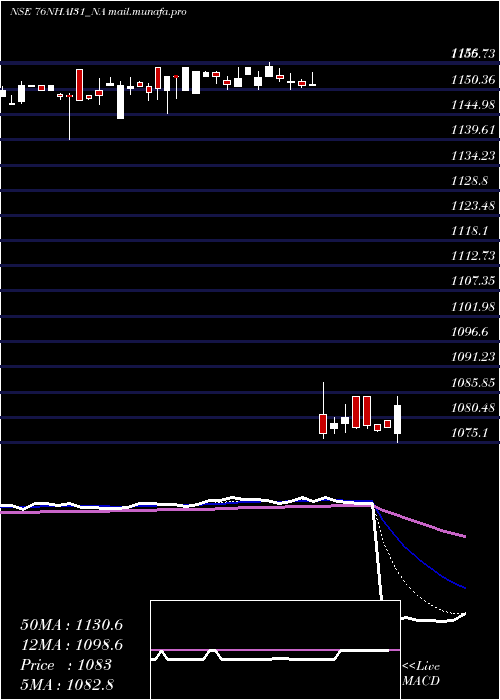Click the 1150.36 price axis label
The height and width of the screenshot is (700, 500).
(473, 80)
